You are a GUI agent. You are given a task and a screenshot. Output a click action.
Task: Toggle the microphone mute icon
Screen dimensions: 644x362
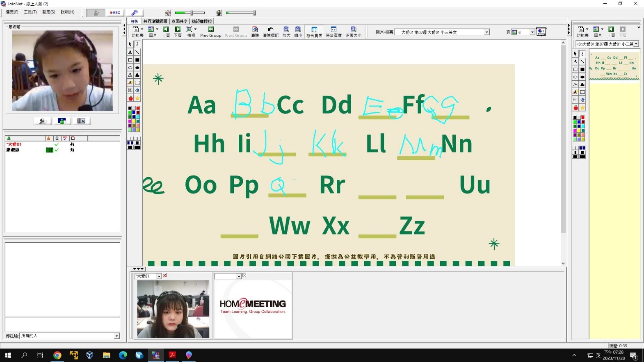pyautogui.click(x=219, y=13)
